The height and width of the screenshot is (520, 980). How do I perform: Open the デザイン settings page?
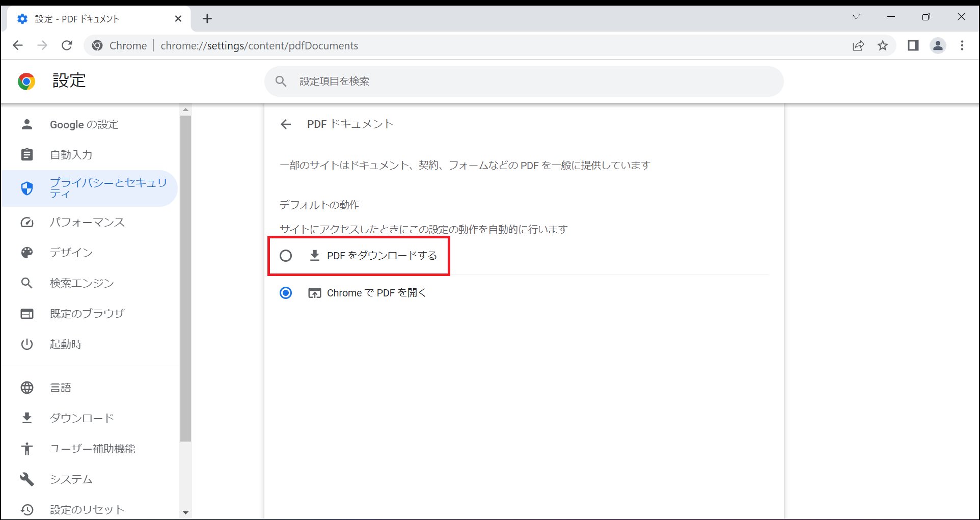[71, 252]
